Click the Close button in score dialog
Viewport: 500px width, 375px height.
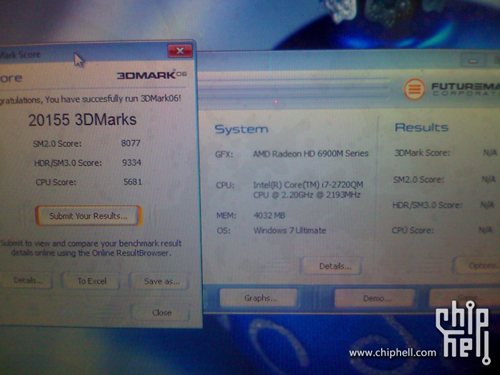pos(161,313)
